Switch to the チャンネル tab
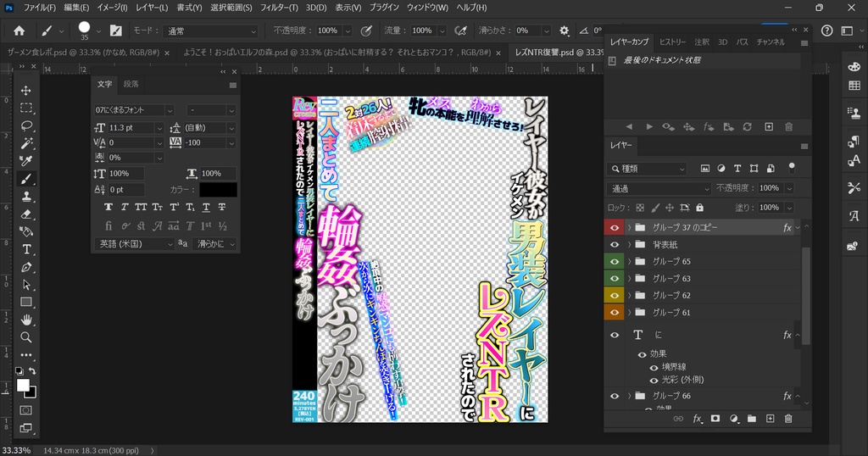Image resolution: width=868 pixels, height=456 pixels. (x=771, y=42)
